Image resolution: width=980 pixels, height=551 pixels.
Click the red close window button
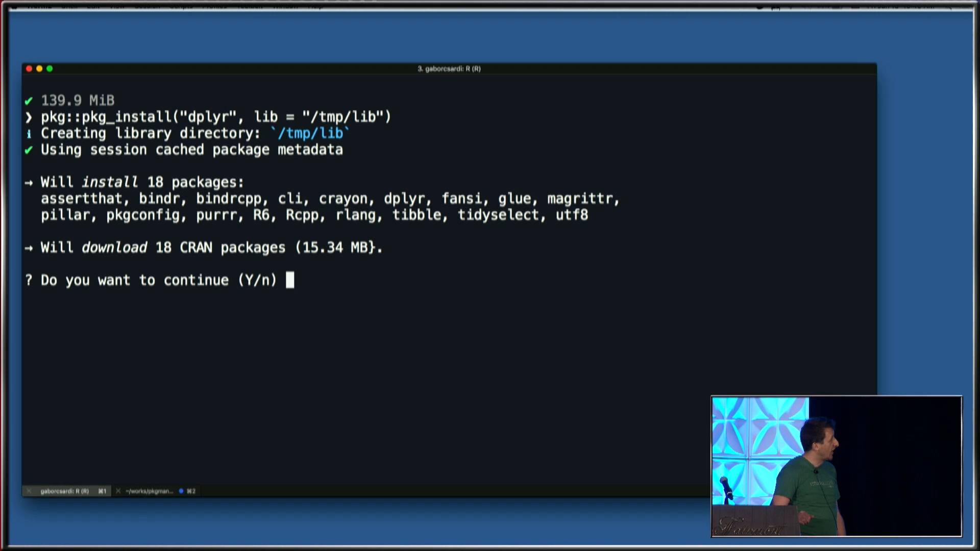[29, 69]
